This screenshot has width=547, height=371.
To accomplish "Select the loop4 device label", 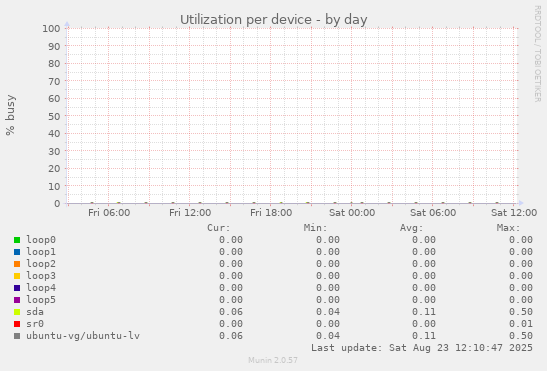I will pyautogui.click(x=41, y=288).
